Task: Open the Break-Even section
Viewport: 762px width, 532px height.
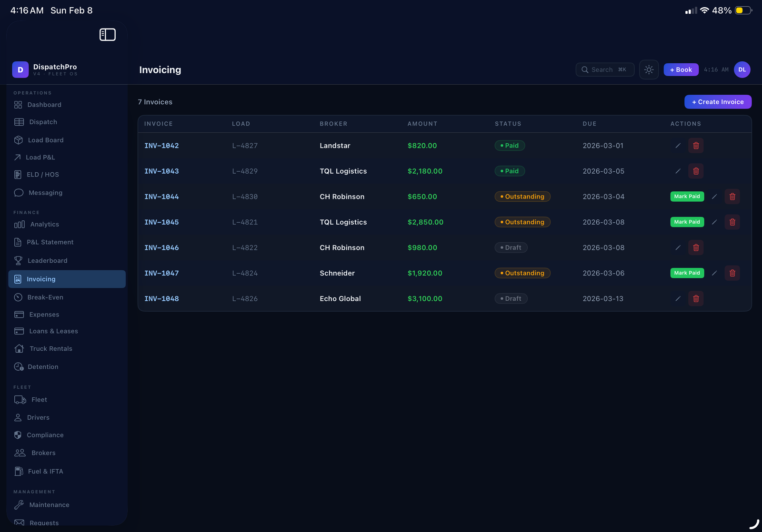Action: point(45,297)
